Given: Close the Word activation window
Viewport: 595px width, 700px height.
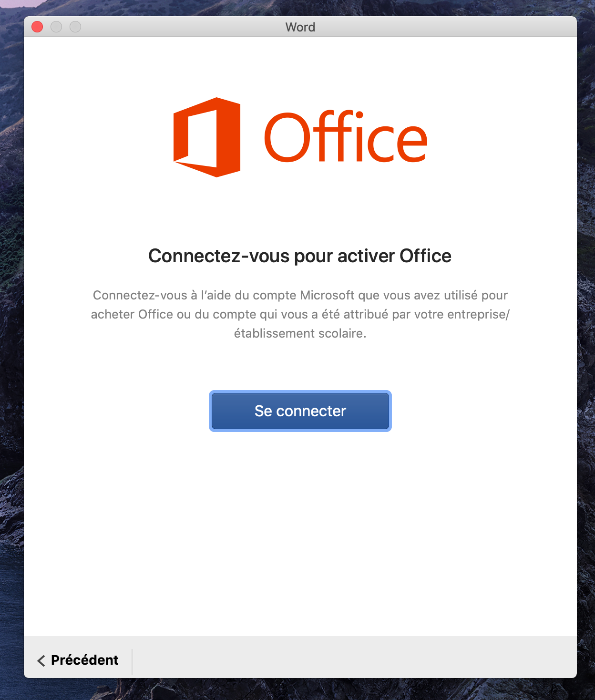Looking at the screenshot, I should click(37, 27).
